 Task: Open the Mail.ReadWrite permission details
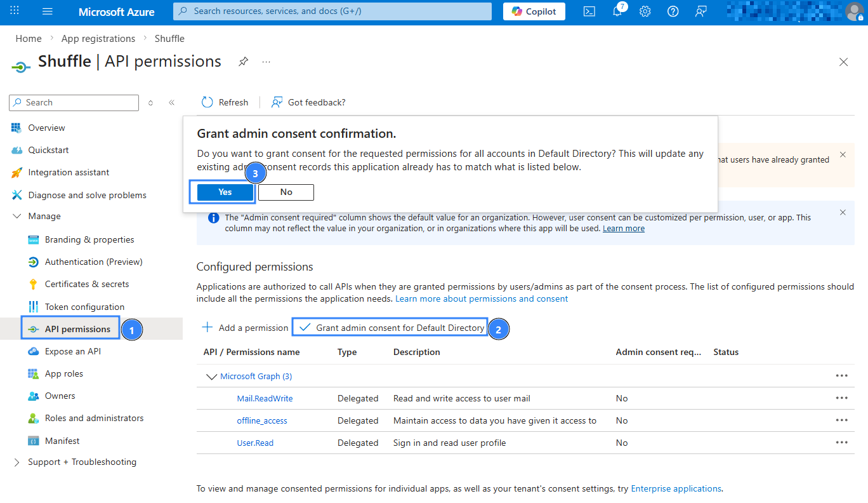point(265,398)
